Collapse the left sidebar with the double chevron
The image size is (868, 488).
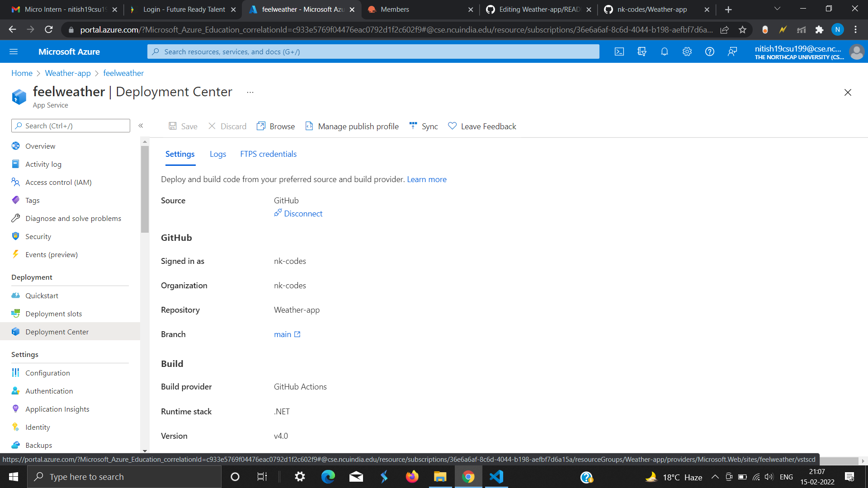pos(141,126)
